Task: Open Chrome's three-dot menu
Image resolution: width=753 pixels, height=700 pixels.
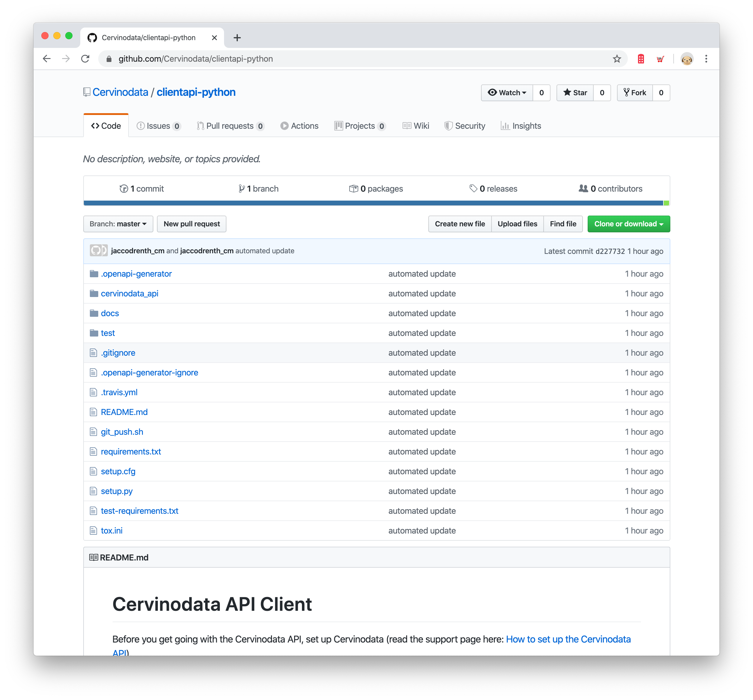Action: point(706,59)
